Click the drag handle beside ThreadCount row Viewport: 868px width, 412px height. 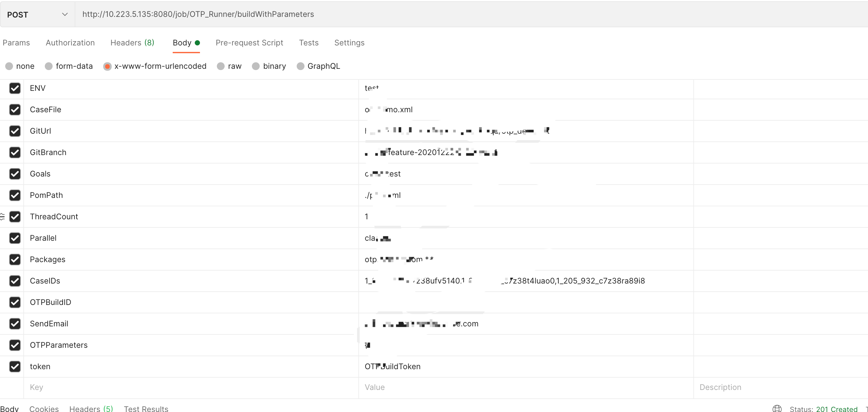coord(2,217)
